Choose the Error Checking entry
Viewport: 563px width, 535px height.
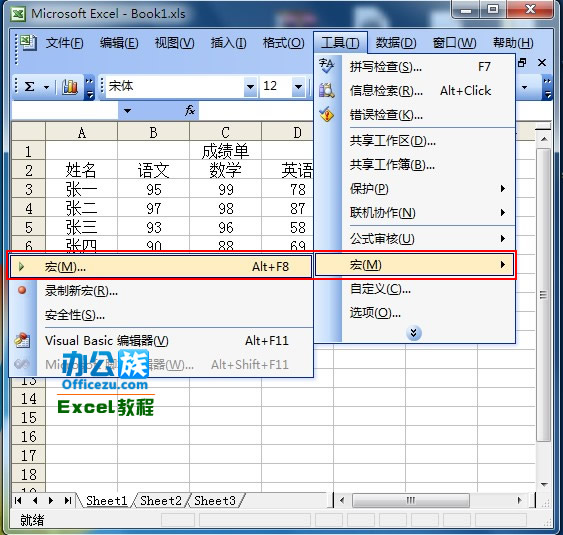[x=415, y=115]
